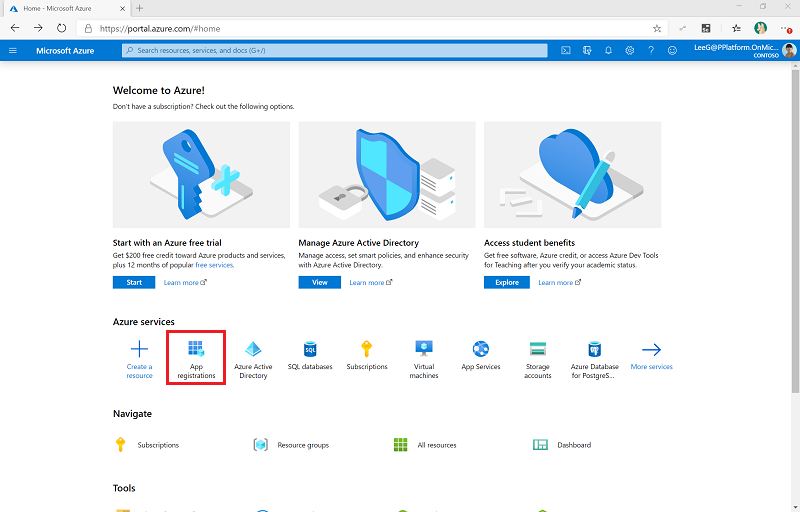Click the browser address bar
Viewport: 800px width, 512px height.
(x=370, y=29)
